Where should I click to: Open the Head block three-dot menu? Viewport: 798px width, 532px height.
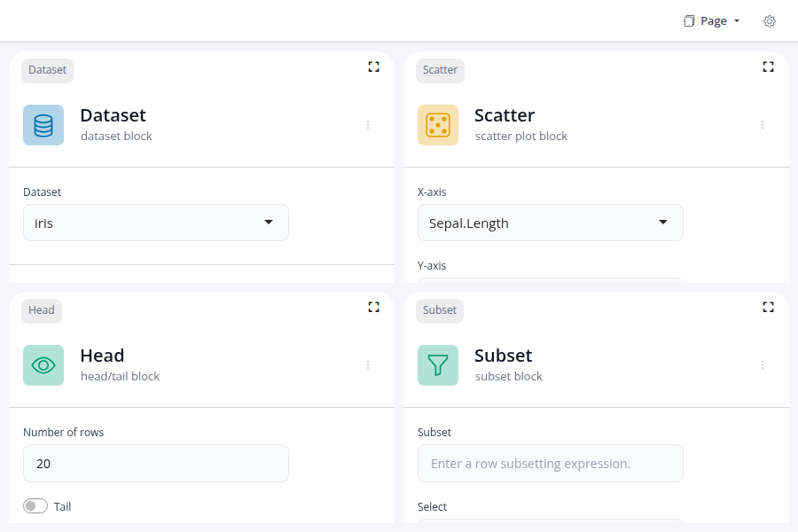(x=368, y=365)
